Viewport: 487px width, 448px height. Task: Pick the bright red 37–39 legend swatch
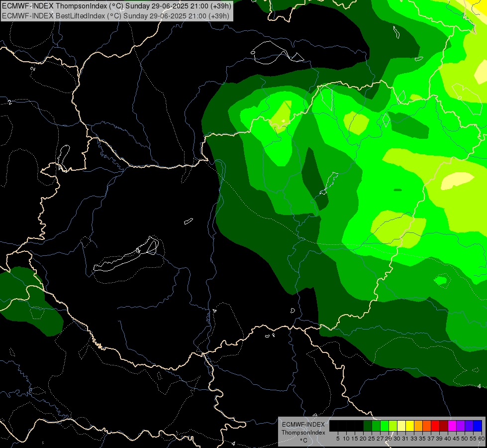coord(435,426)
